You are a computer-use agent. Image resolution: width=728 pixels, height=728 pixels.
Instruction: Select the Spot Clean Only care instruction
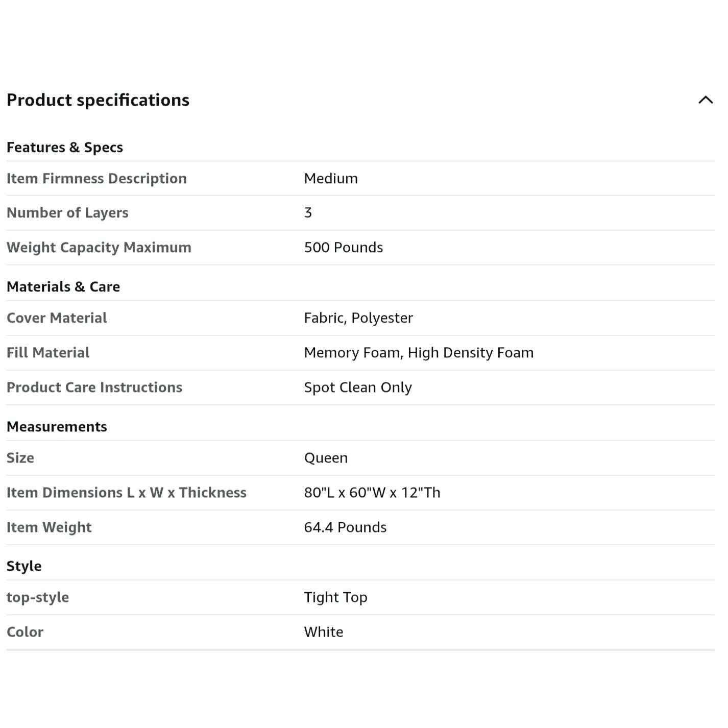(x=358, y=387)
